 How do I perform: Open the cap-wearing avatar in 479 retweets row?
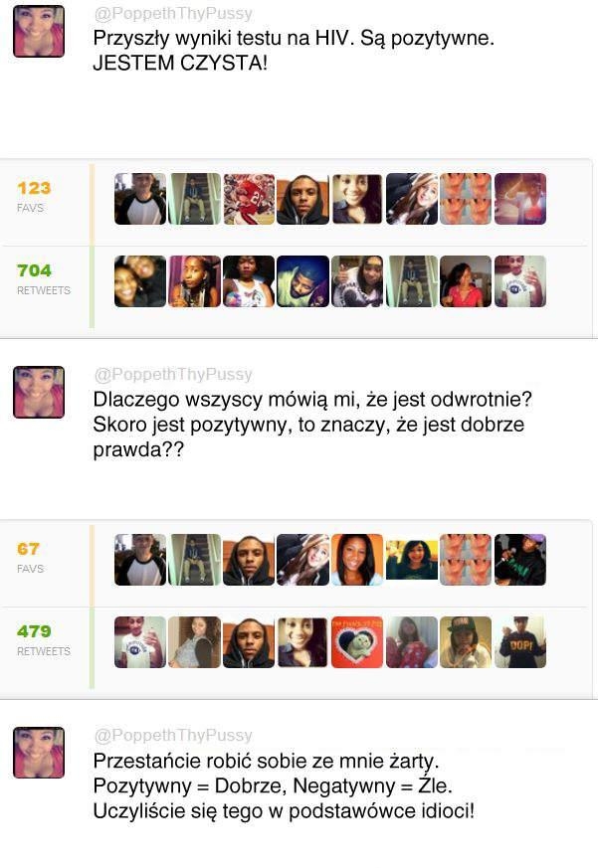[465, 642]
